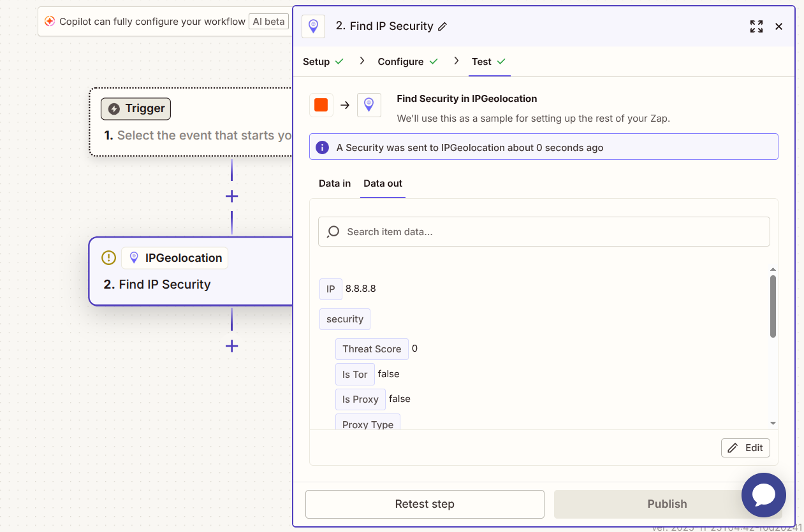The height and width of the screenshot is (532, 804).
Task: Click the Copilot icon in top banner
Action: click(50, 22)
